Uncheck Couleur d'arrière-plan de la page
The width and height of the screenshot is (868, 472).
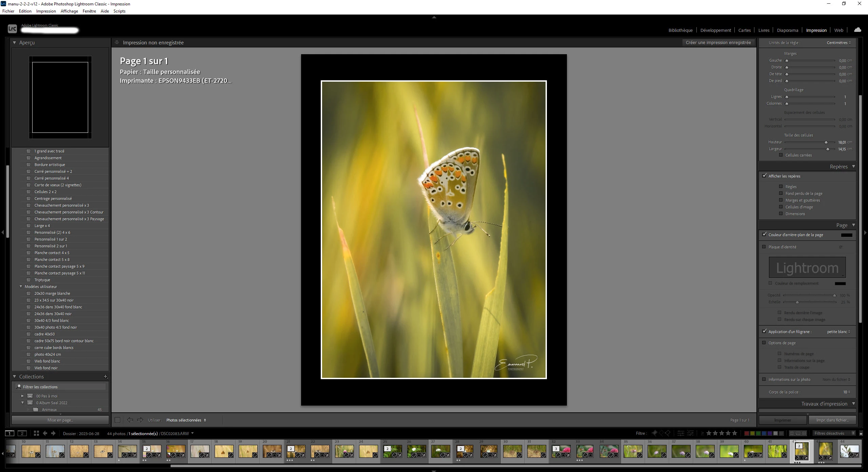[x=764, y=234]
